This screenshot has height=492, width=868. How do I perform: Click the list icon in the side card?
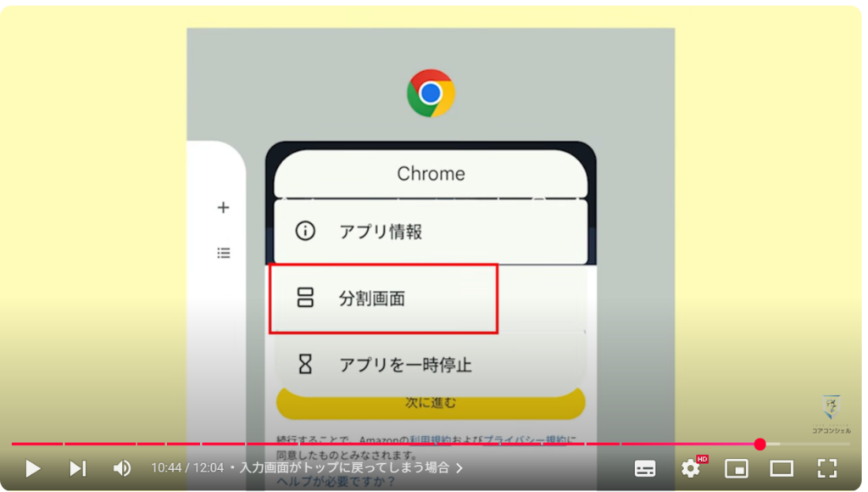click(224, 253)
